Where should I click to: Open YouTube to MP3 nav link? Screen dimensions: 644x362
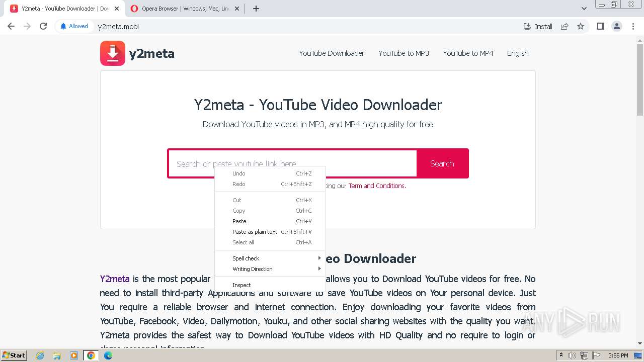click(404, 53)
